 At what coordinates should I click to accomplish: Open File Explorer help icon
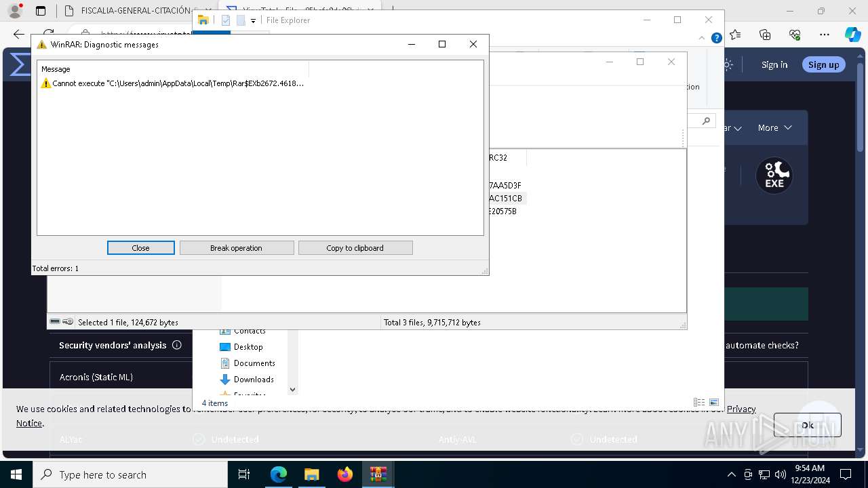click(716, 39)
